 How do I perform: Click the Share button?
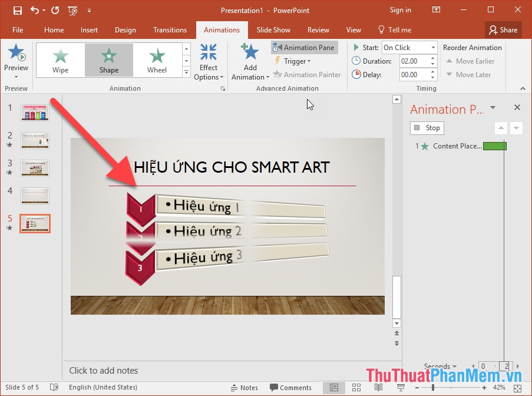[x=503, y=29]
